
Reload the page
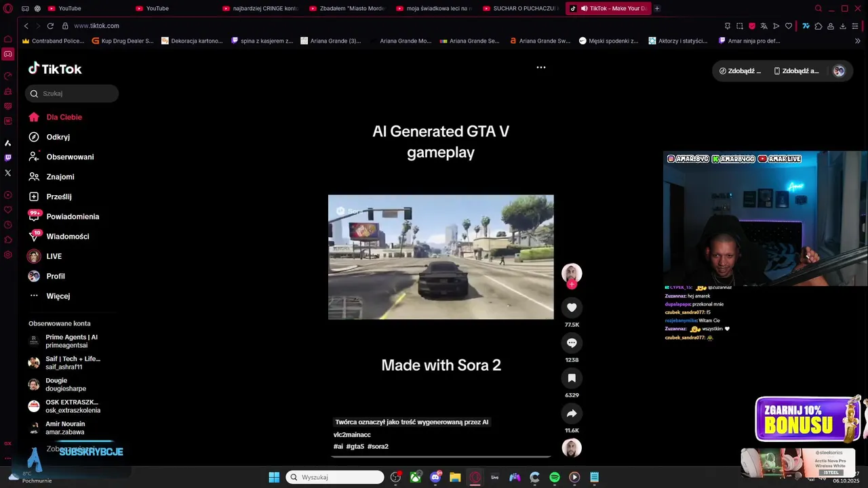(50, 26)
